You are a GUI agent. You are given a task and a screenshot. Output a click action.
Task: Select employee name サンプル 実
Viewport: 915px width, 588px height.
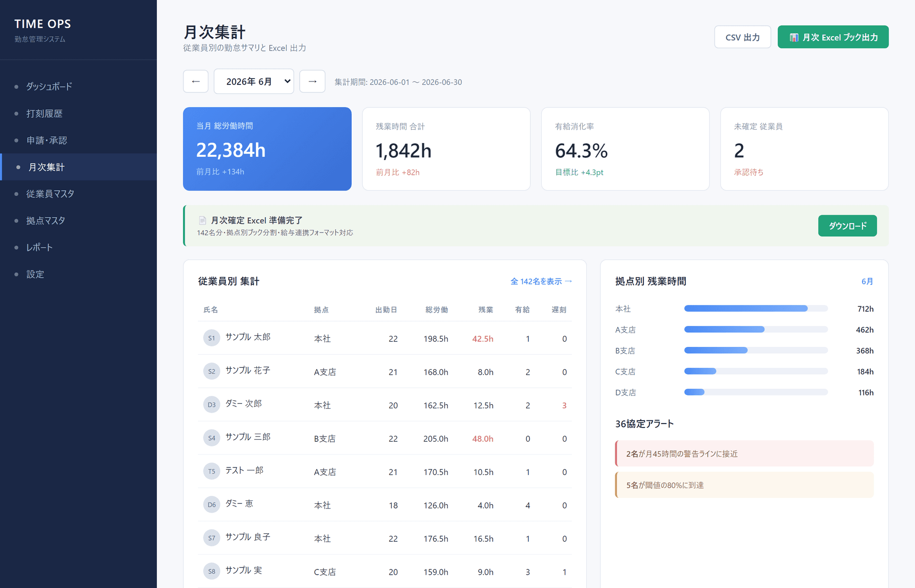tap(244, 570)
